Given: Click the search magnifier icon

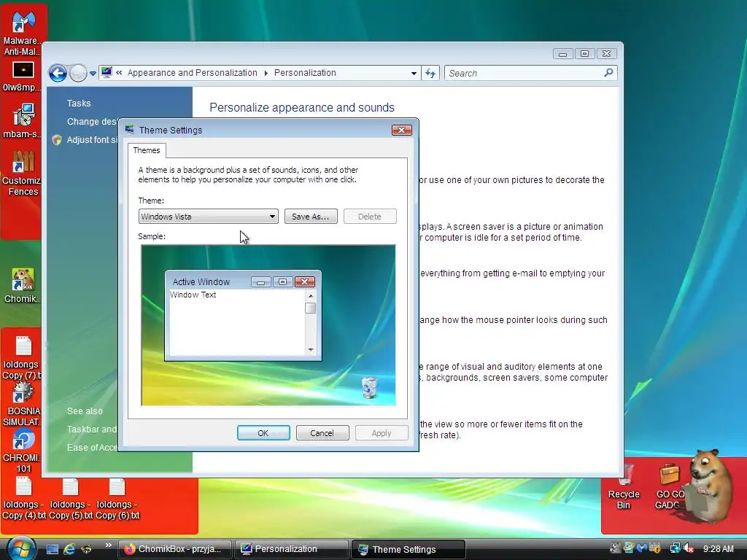Looking at the screenshot, I should tap(608, 73).
